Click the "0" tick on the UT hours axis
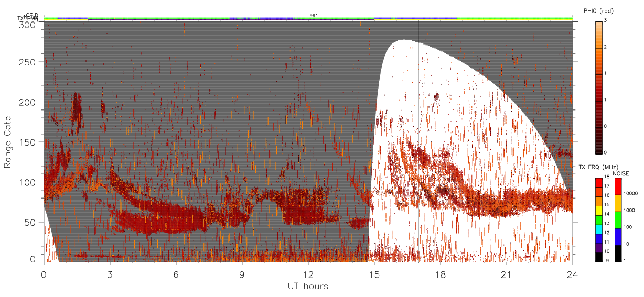Image resolution: width=644 pixels, height=297 pixels. click(x=44, y=273)
